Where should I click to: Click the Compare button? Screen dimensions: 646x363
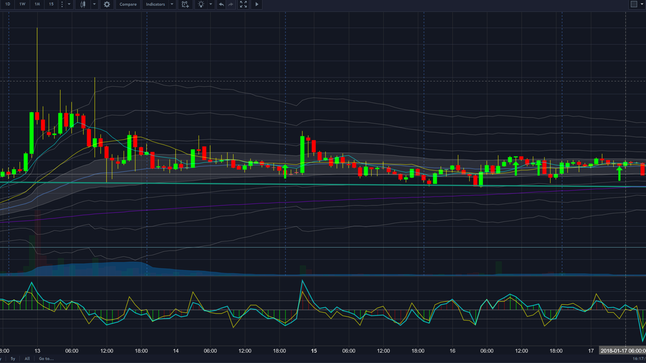[128, 4]
